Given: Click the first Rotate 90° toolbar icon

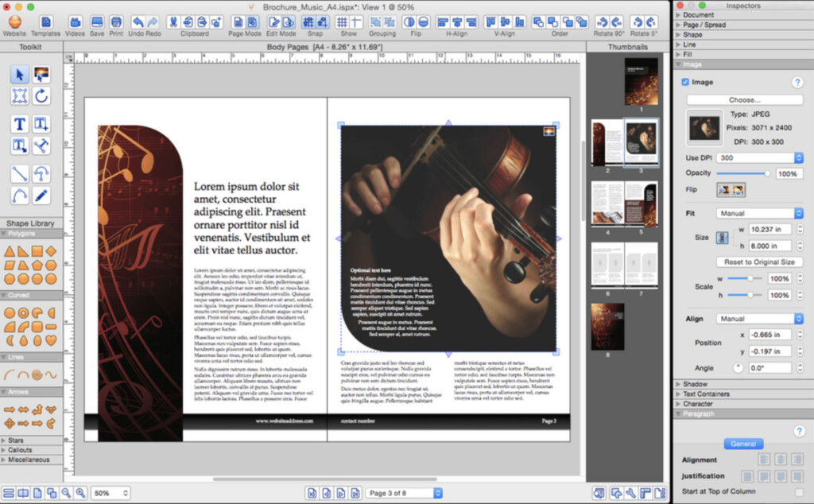Looking at the screenshot, I should click(x=602, y=21).
